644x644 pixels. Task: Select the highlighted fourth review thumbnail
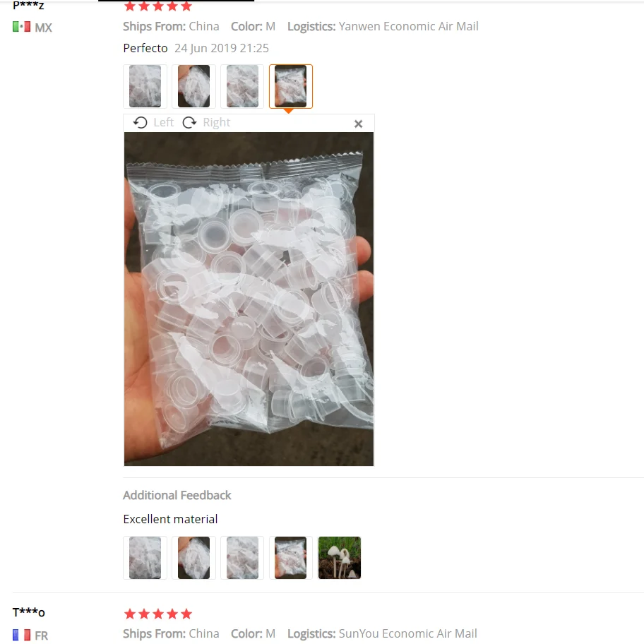(x=291, y=86)
